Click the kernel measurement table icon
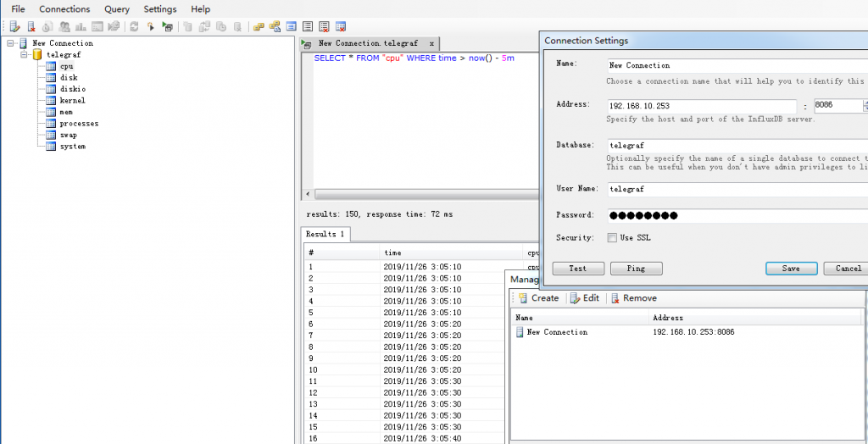This screenshot has height=444, width=868. pyautogui.click(x=51, y=100)
